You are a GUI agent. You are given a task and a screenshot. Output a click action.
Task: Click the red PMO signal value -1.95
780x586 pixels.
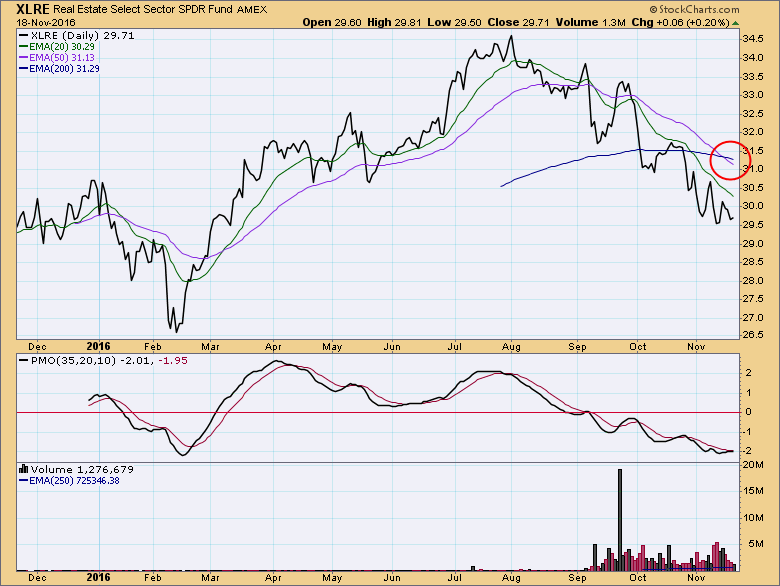173,360
